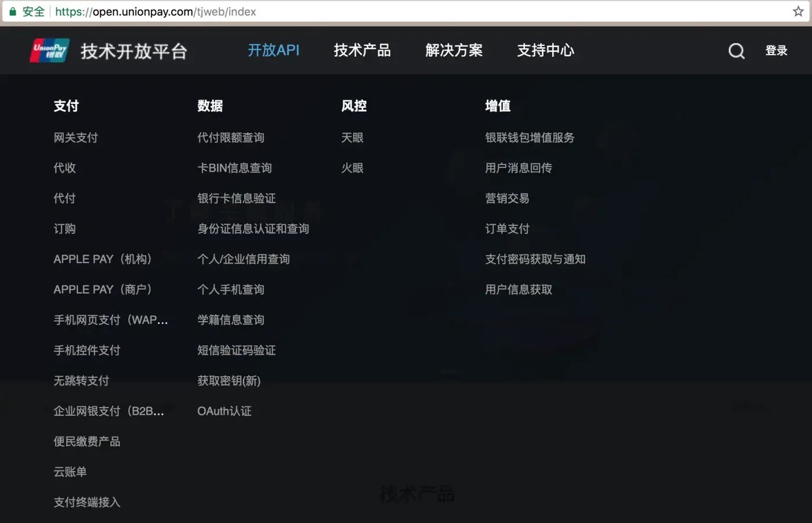Open the APPLE PAY（商户）link
The width and height of the screenshot is (812, 523).
click(x=103, y=289)
